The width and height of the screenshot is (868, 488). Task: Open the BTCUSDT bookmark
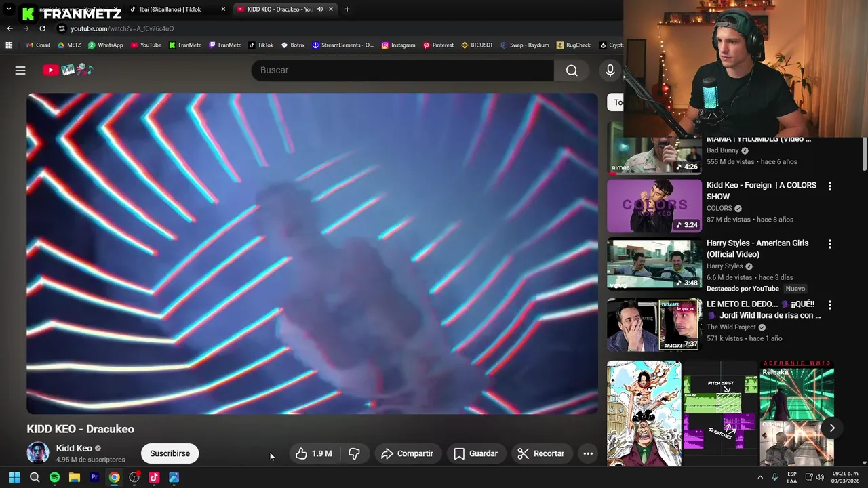click(x=477, y=45)
